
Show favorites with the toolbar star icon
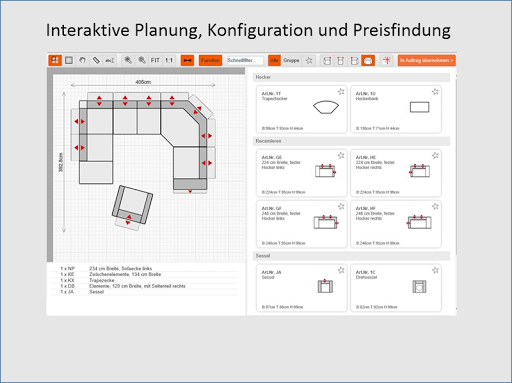pyautogui.click(x=309, y=60)
